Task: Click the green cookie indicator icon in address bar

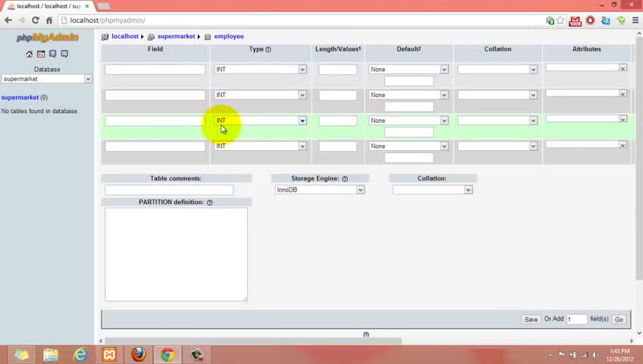Action: [550, 20]
